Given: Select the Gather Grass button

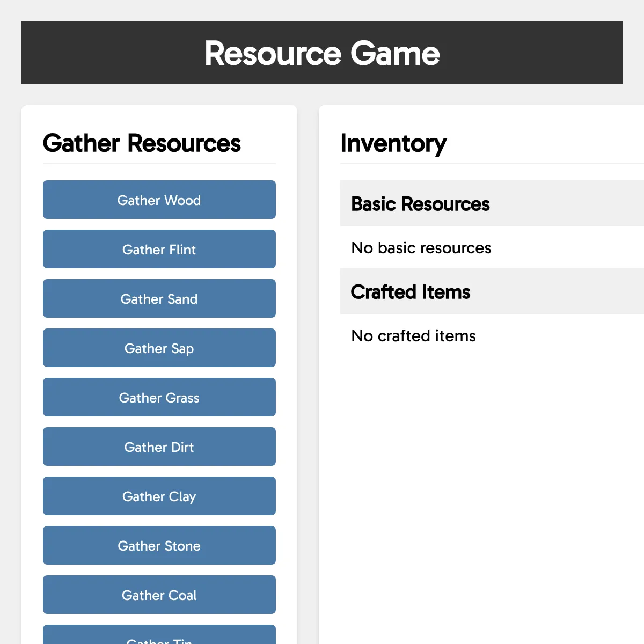Looking at the screenshot, I should coord(159,397).
